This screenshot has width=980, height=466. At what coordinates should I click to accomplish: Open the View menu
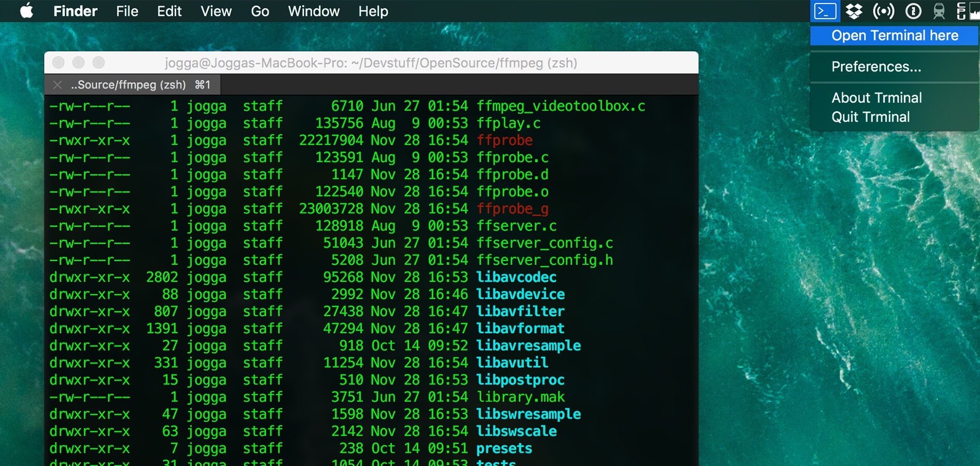[x=216, y=11]
